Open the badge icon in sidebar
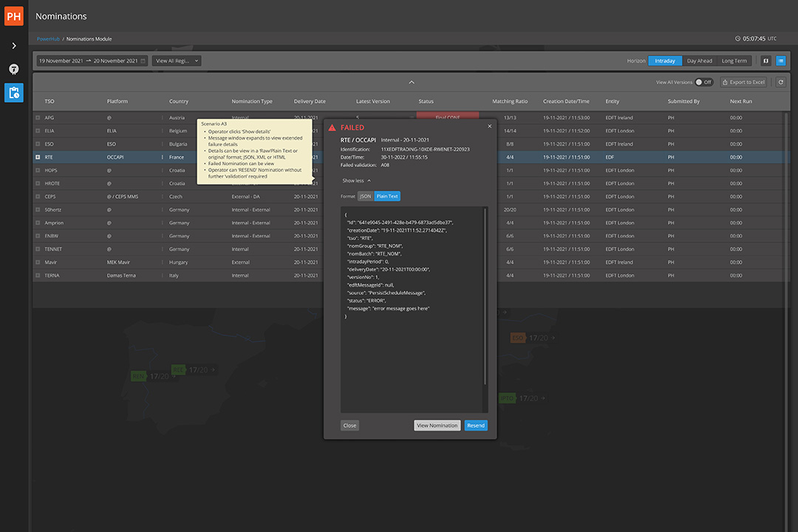The width and height of the screenshot is (798, 532). [x=14, y=69]
